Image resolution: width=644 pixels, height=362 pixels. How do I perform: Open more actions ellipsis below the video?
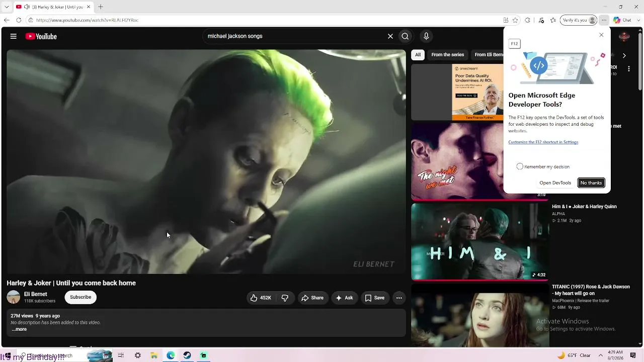click(x=399, y=298)
